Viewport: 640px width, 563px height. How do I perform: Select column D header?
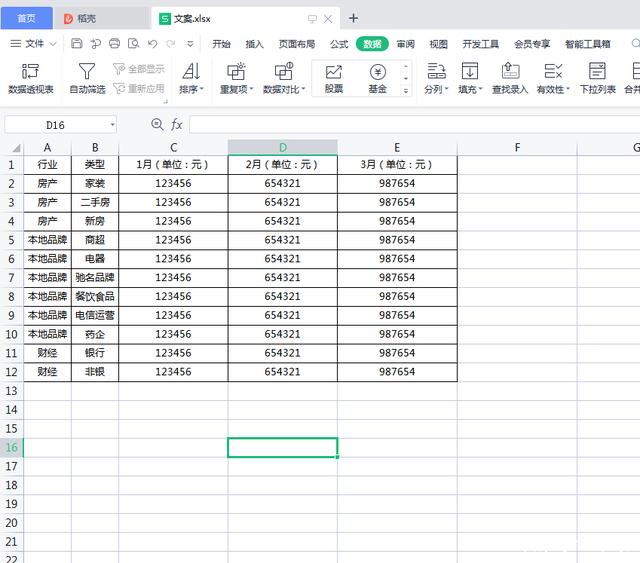click(x=282, y=147)
